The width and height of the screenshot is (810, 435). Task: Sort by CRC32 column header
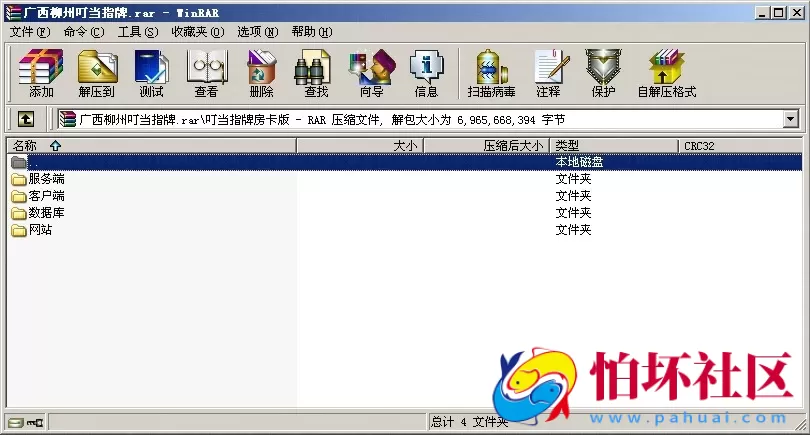tap(740, 146)
